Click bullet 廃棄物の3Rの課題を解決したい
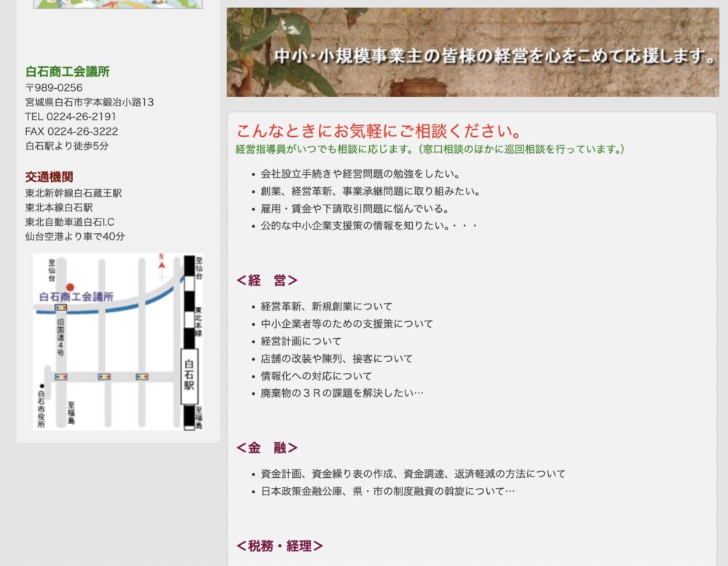The width and height of the screenshot is (728, 566). click(x=342, y=393)
